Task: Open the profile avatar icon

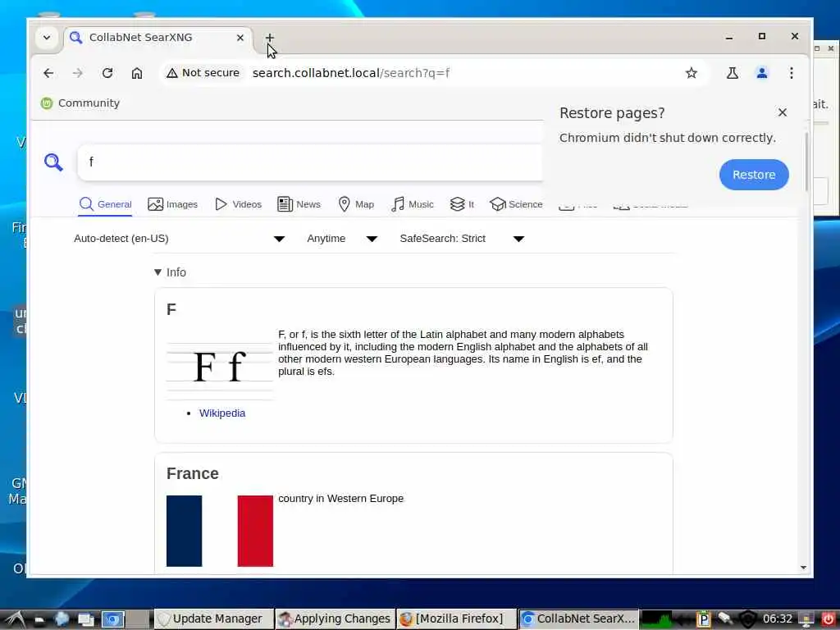Action: point(762,73)
